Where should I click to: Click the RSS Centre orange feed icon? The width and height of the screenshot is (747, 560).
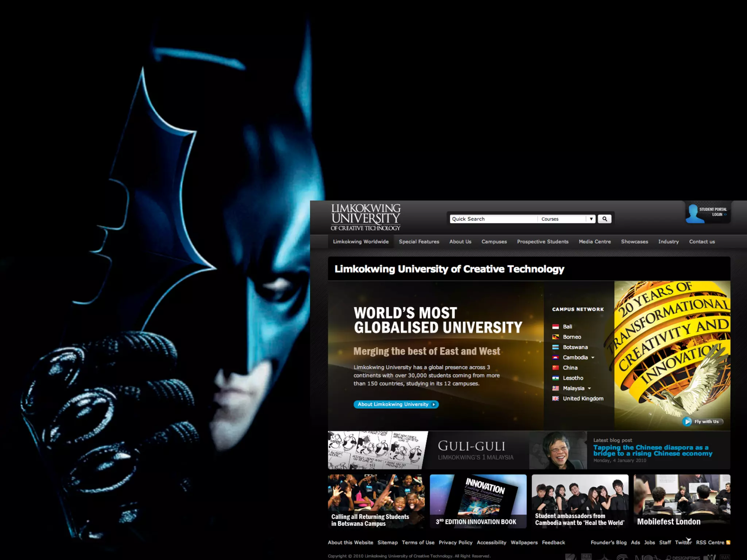[728, 542]
